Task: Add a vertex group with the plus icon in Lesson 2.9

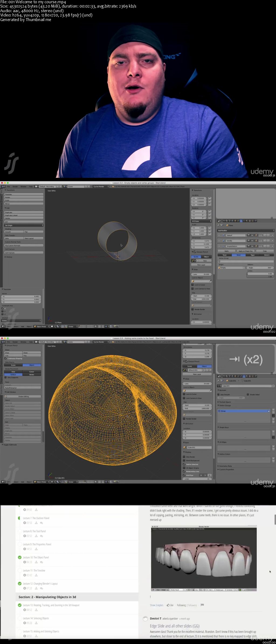Action: (x=273, y=410)
